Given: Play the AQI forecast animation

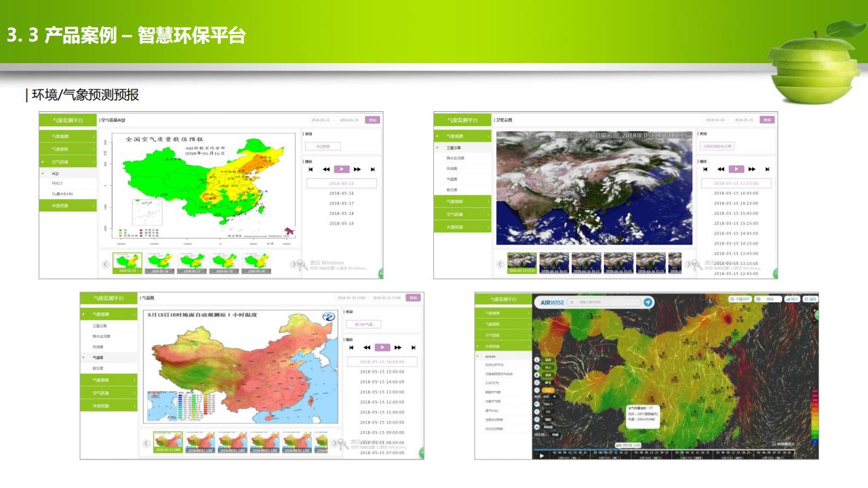Looking at the screenshot, I should coord(342,169).
